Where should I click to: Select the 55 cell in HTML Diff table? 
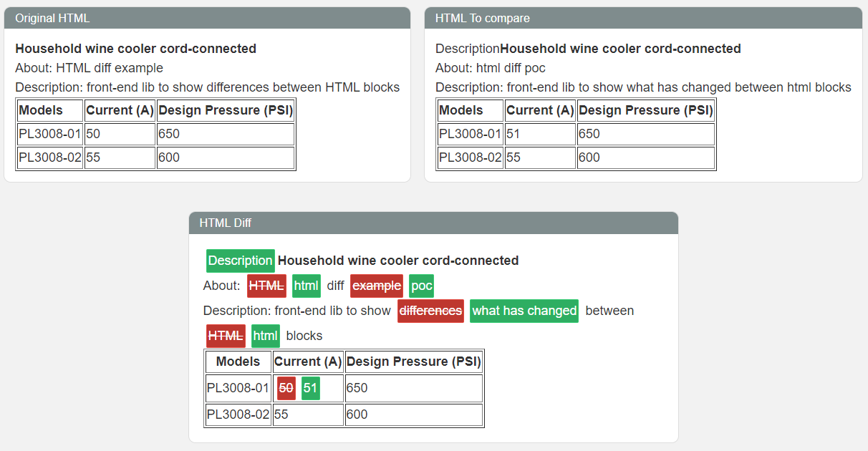tap(308, 414)
